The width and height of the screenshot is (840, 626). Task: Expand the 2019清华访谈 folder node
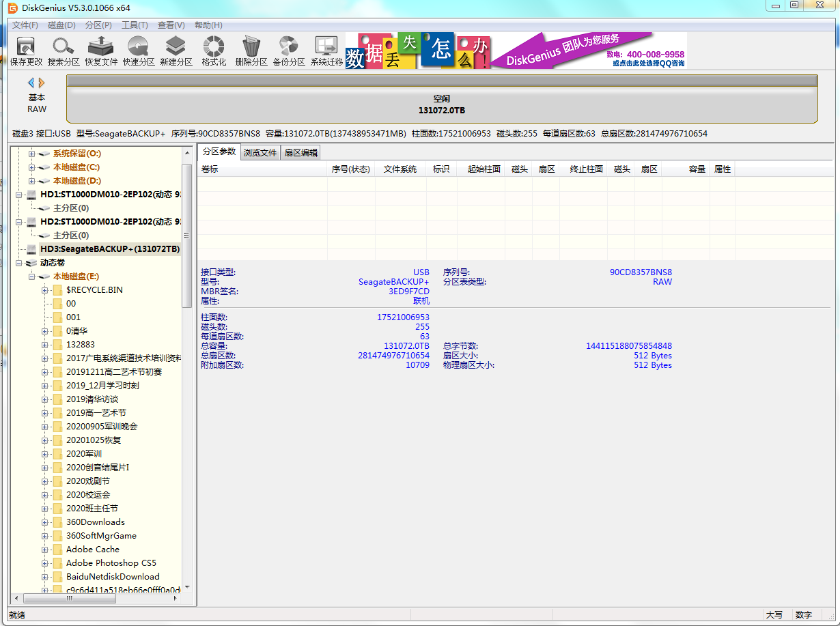point(44,399)
